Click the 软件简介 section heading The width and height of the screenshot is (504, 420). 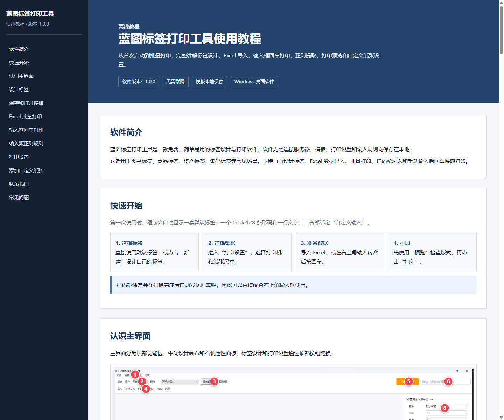(126, 132)
